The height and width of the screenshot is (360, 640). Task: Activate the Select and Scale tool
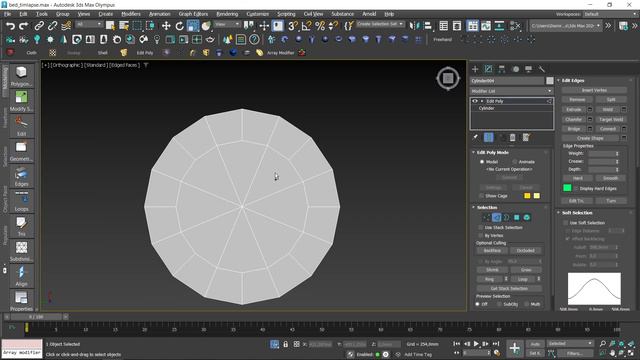tap(193, 26)
